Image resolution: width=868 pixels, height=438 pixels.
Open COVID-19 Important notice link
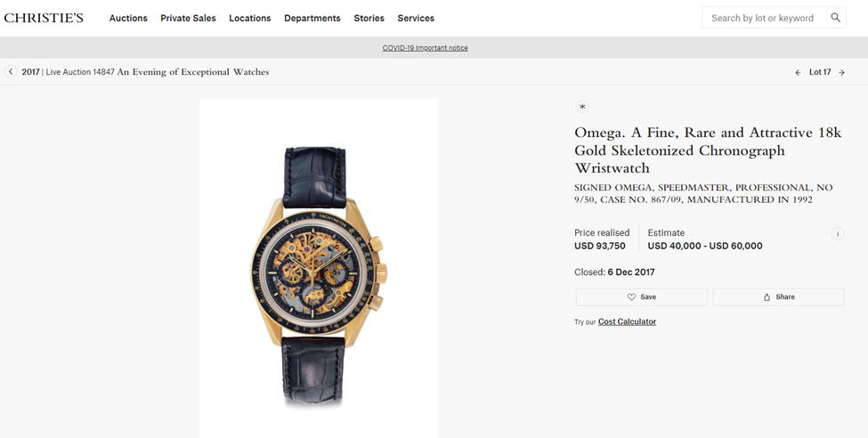tap(425, 48)
